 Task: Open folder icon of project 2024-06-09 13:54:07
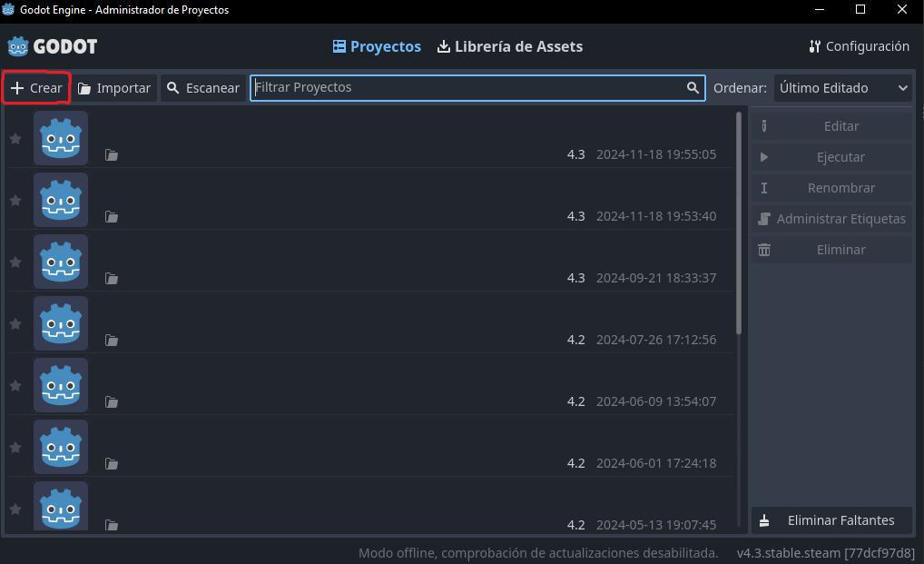coord(112,402)
